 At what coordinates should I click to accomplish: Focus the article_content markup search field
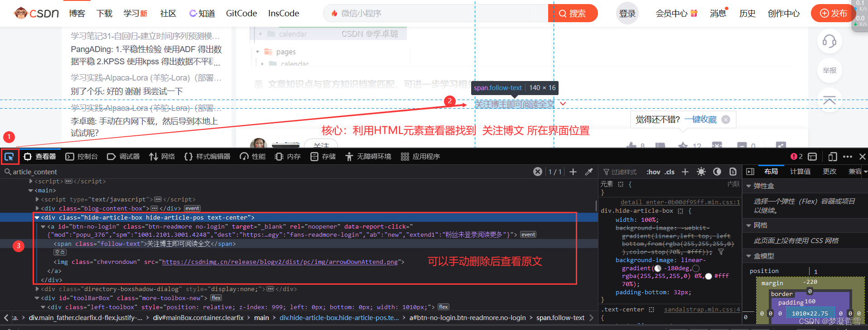tap(267, 172)
